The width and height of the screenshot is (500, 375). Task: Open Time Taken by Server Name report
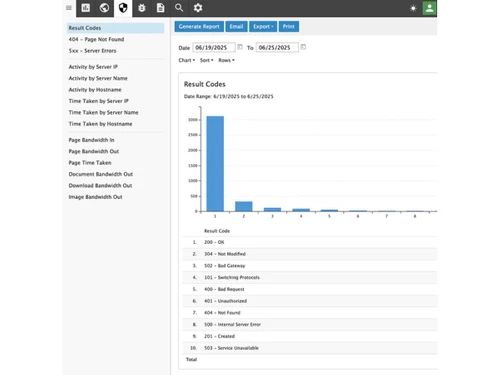tap(103, 112)
